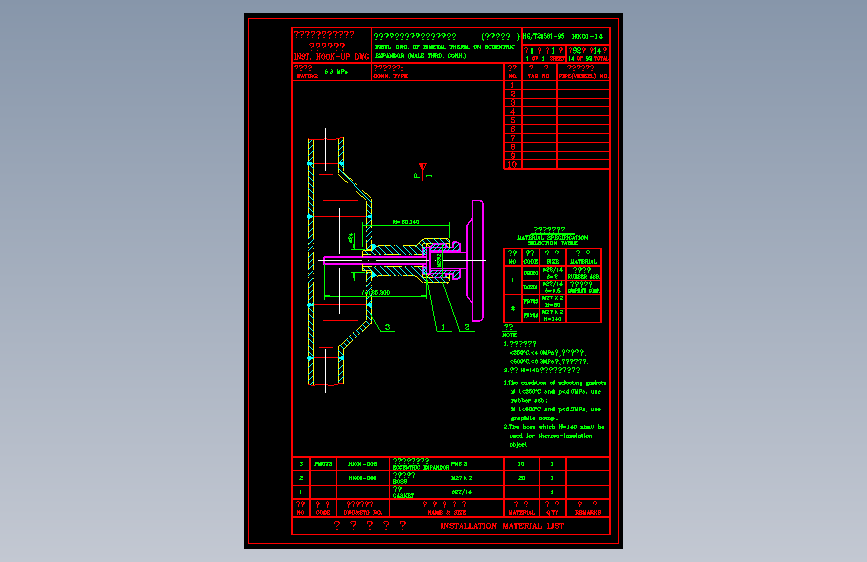Click the 'MATERIAL' header in the bottom list
Viewport: 867px width, 562px height.
coord(521,512)
